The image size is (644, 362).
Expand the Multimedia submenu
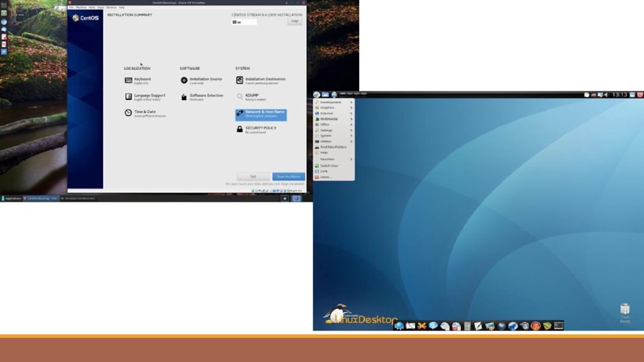[x=333, y=119]
